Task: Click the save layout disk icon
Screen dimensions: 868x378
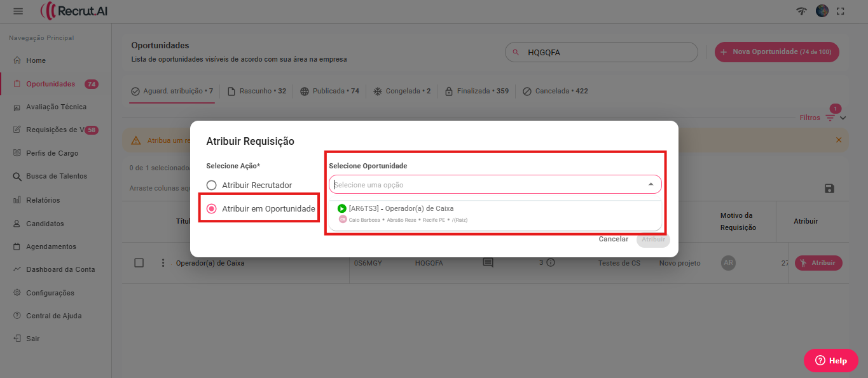Action: [x=829, y=188]
